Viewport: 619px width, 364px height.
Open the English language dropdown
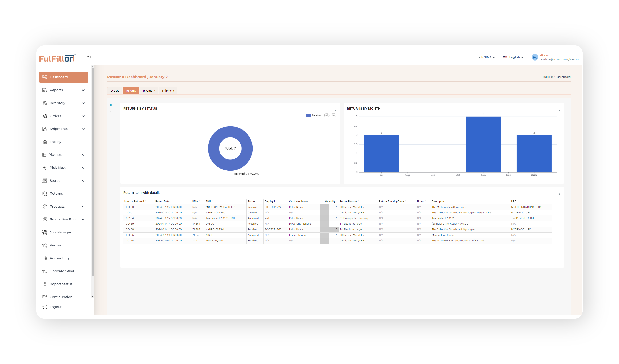coord(513,57)
